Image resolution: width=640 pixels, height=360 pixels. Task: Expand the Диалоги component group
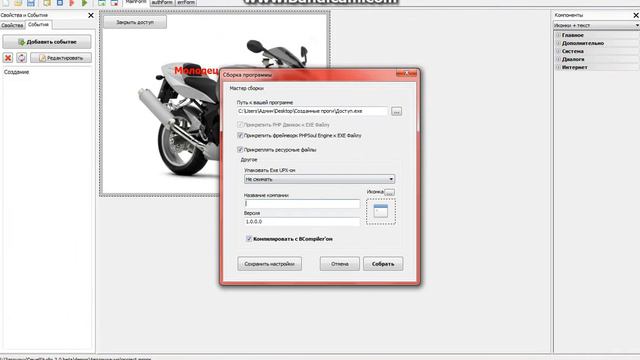(558, 59)
